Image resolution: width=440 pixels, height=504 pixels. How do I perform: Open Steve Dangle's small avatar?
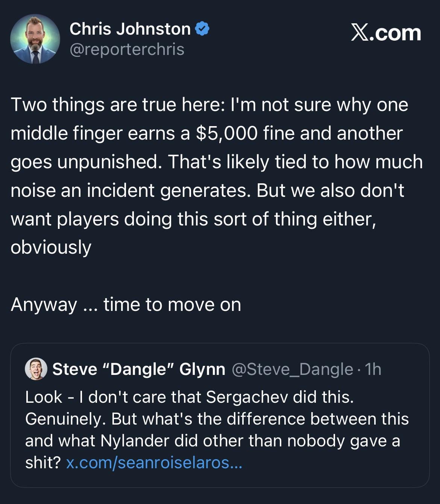(36, 369)
